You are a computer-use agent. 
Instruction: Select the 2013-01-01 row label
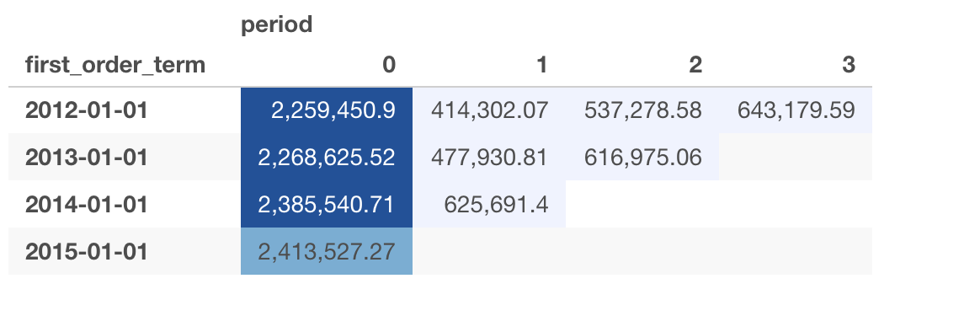tap(87, 157)
